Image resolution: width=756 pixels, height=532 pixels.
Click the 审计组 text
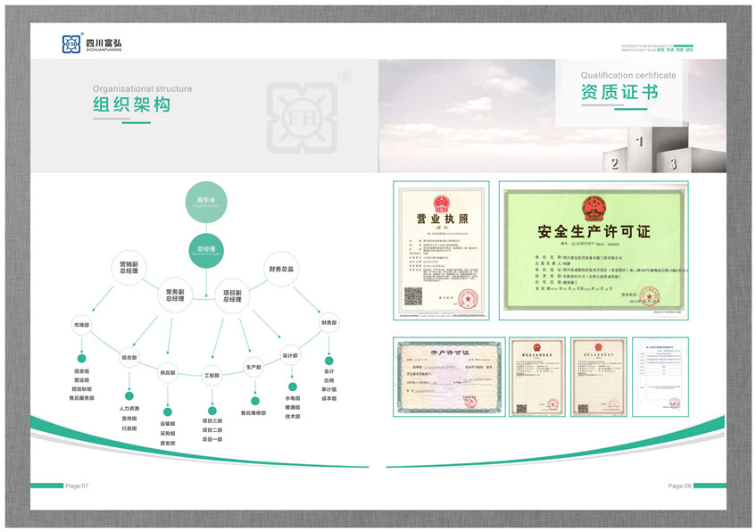point(328,390)
